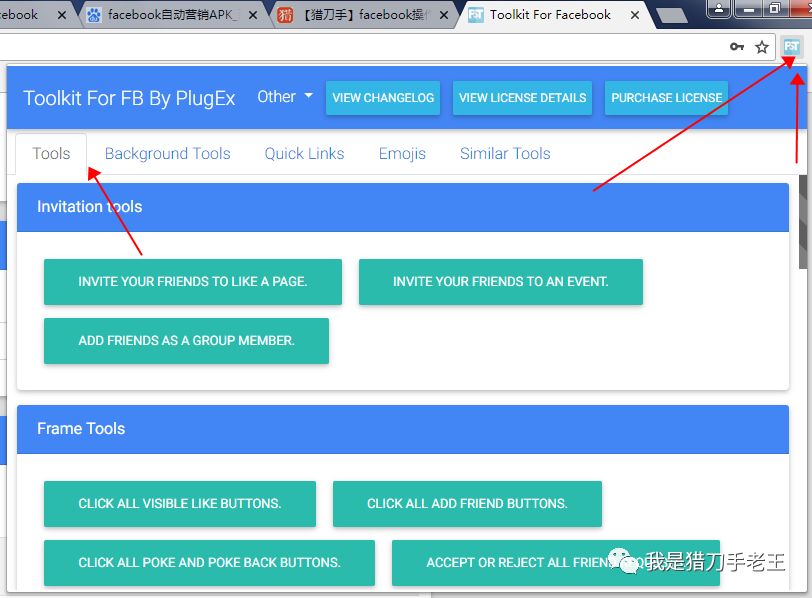
Task: Choose Add Friends As A Group Member
Action: 186,341
